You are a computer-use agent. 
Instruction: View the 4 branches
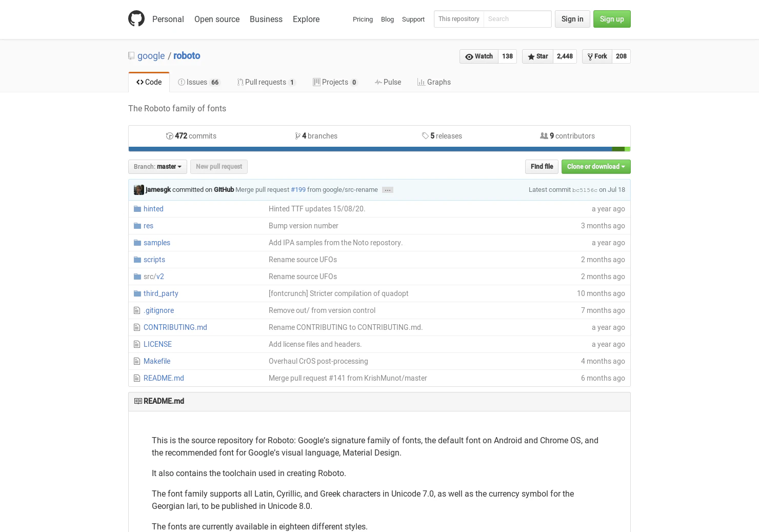[316, 136]
